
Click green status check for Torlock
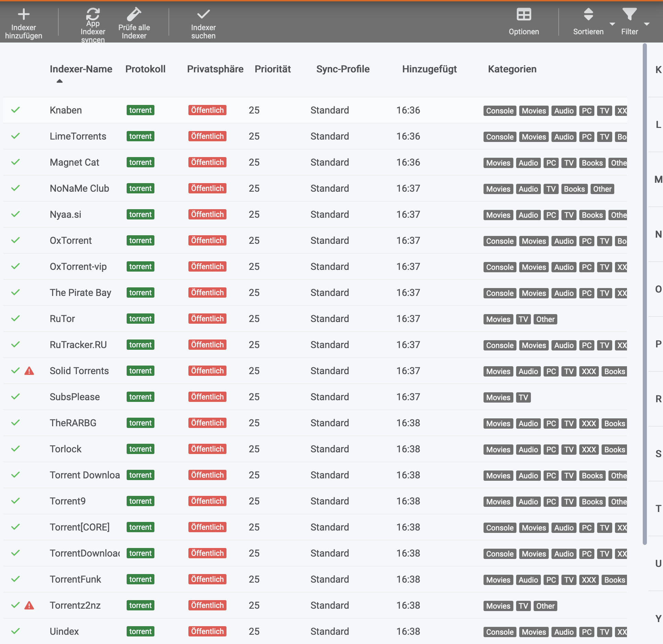[15, 449]
